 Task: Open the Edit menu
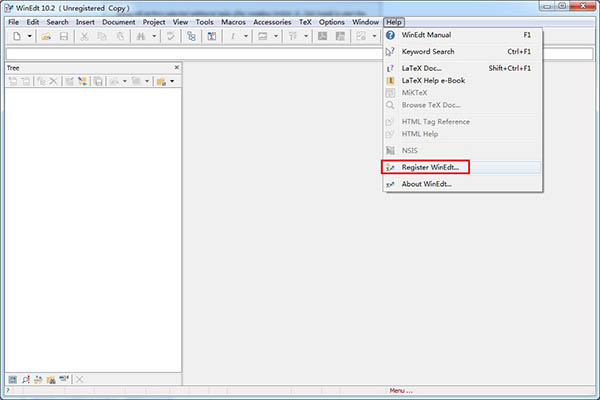click(x=33, y=22)
